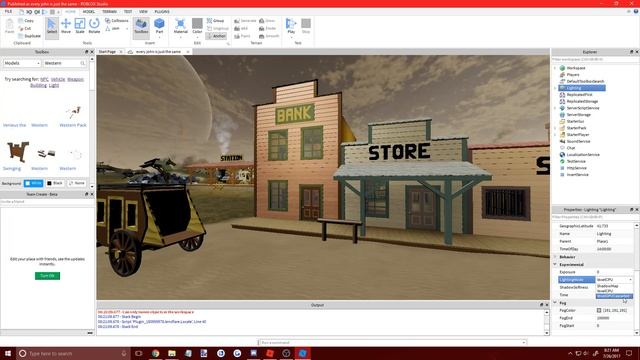Viewport: 640px width, 360px height.
Task: Expand the StarterPack node
Action: (555, 128)
